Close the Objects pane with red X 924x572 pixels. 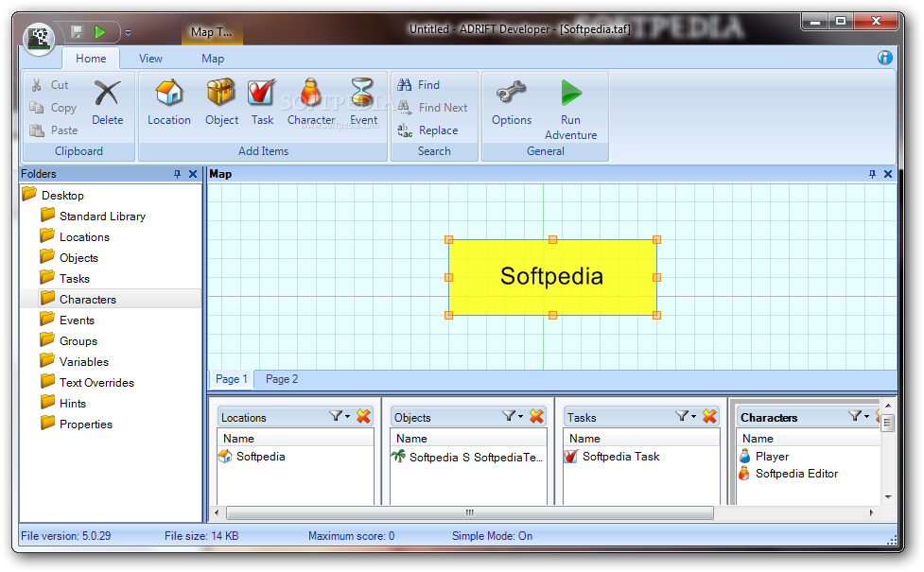pyautogui.click(x=536, y=417)
